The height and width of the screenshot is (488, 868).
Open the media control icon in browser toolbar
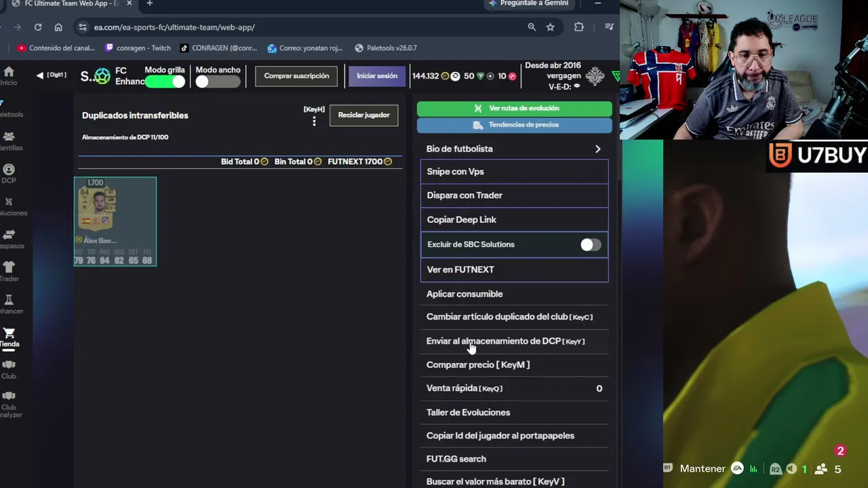coord(609,27)
